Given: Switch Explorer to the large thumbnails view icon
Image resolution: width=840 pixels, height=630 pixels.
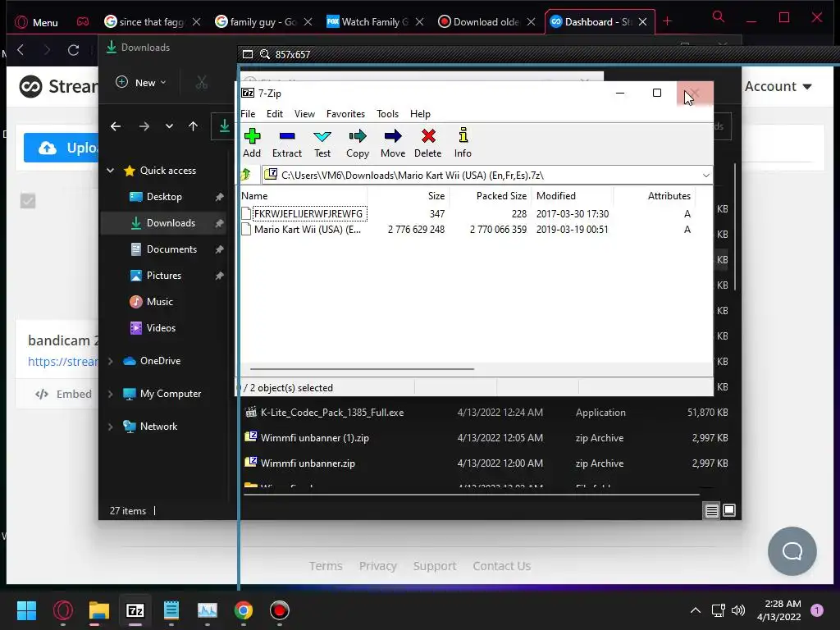Looking at the screenshot, I should pos(729,510).
